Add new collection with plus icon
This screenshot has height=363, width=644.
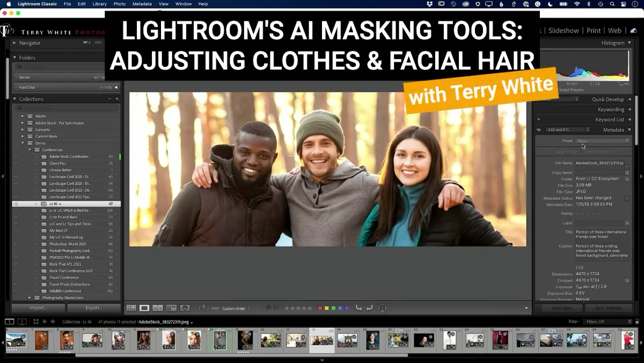[x=117, y=99]
